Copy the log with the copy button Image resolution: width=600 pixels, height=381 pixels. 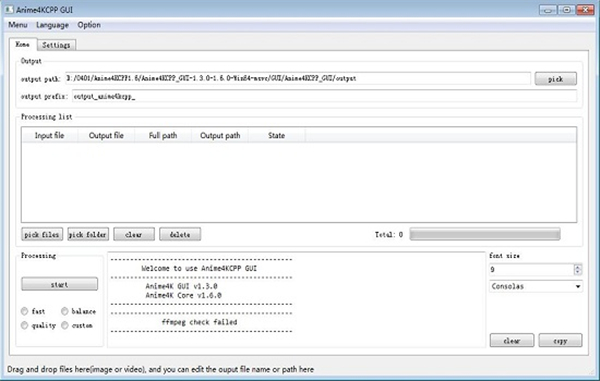(x=560, y=340)
